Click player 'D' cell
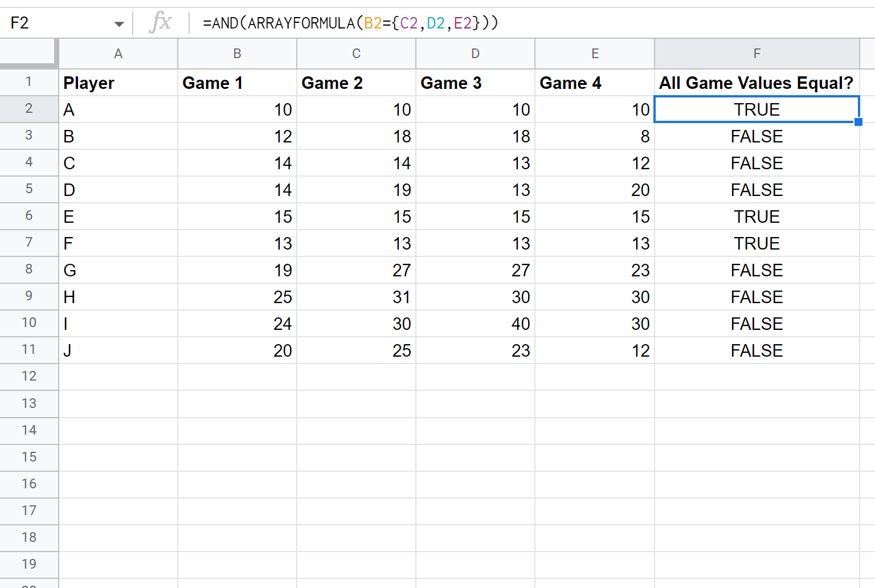The image size is (875, 588). point(118,190)
